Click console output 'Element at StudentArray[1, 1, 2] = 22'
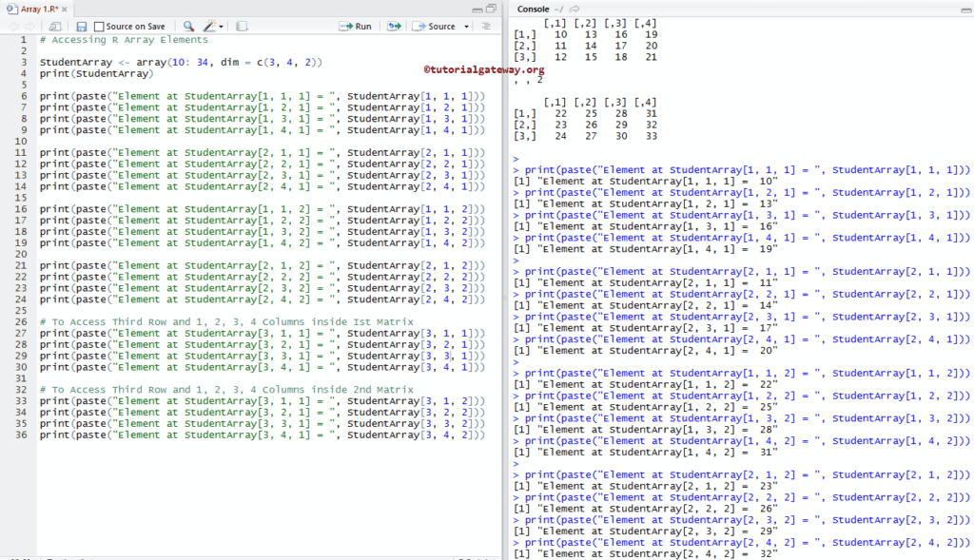This screenshot has width=974, height=560. (646, 384)
